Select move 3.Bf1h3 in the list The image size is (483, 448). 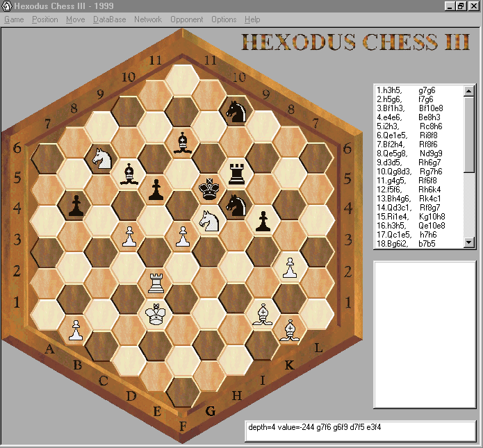[391, 108]
